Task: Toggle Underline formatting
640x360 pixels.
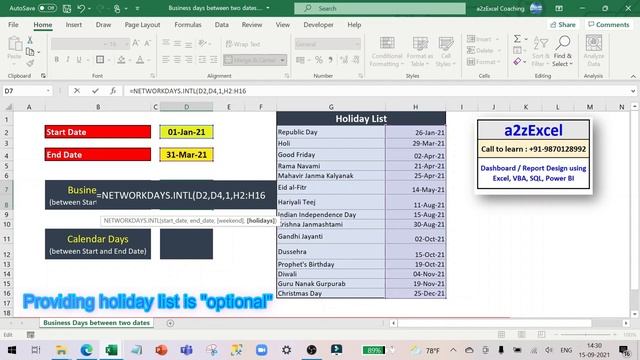Action: pyautogui.click(x=79, y=60)
